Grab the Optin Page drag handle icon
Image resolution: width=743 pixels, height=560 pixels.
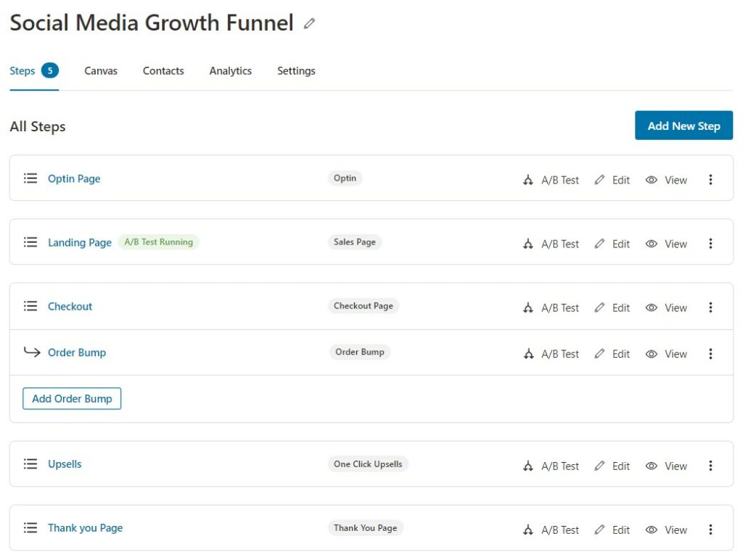coord(30,178)
